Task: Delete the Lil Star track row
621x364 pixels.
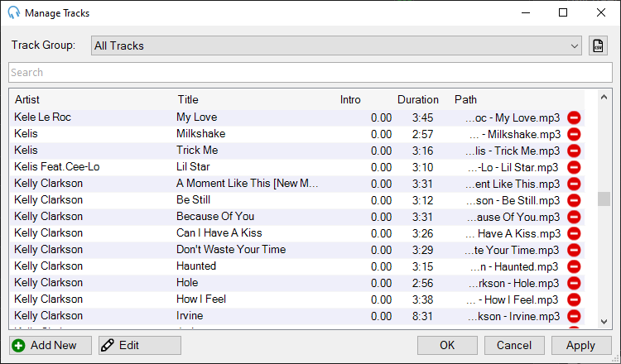Action: 574,168
